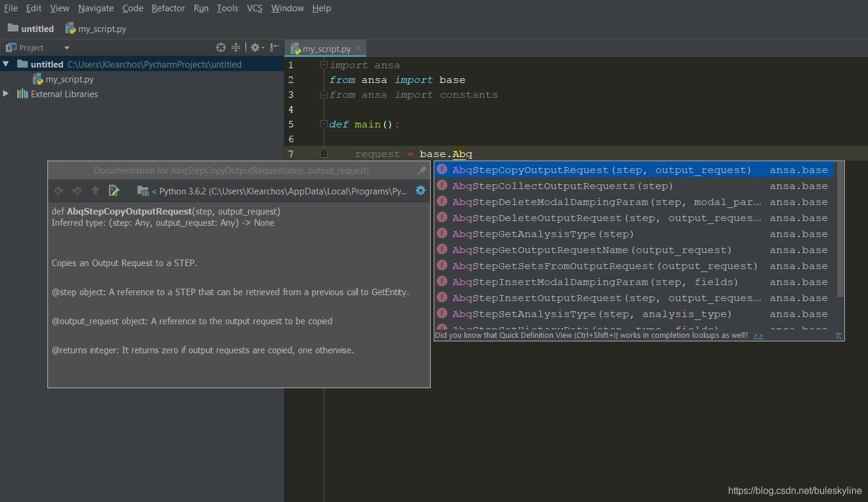This screenshot has height=502, width=868.
Task: Click the Back arrow in documentation popup
Action: click(x=59, y=191)
